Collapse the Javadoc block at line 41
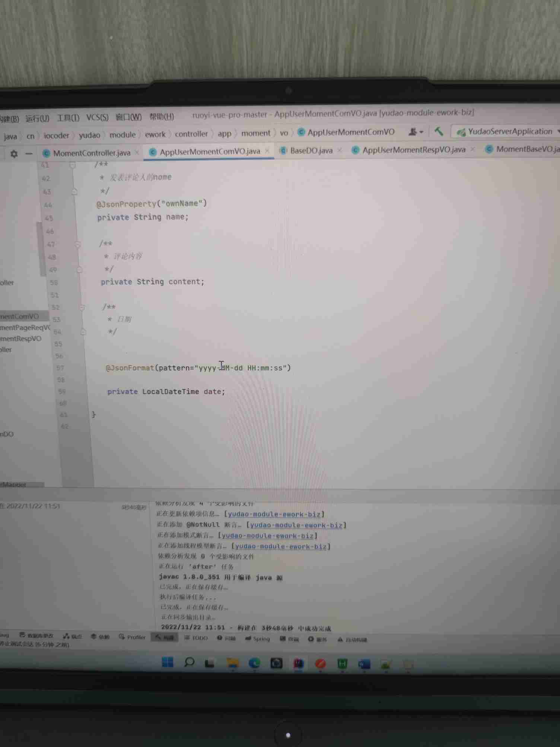 point(73,165)
